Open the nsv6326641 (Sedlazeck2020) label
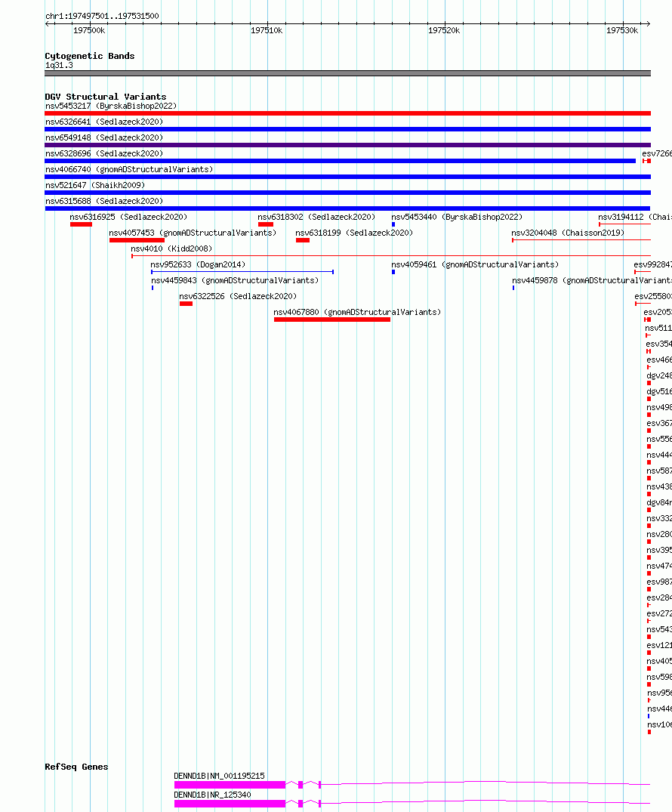 tap(104, 122)
